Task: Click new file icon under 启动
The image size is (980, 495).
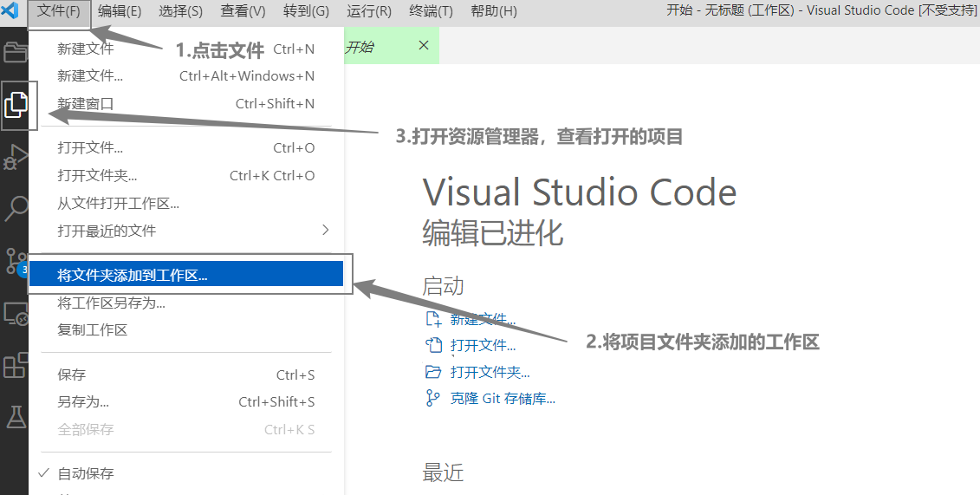Action: tap(434, 319)
